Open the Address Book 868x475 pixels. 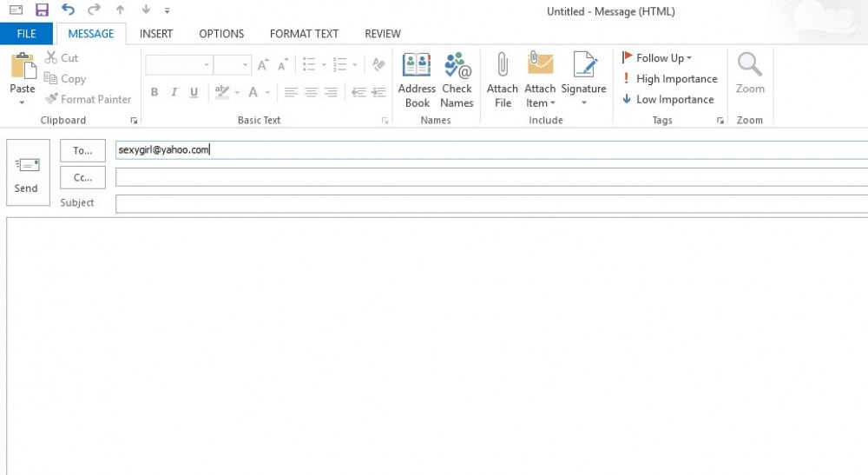coord(417,80)
